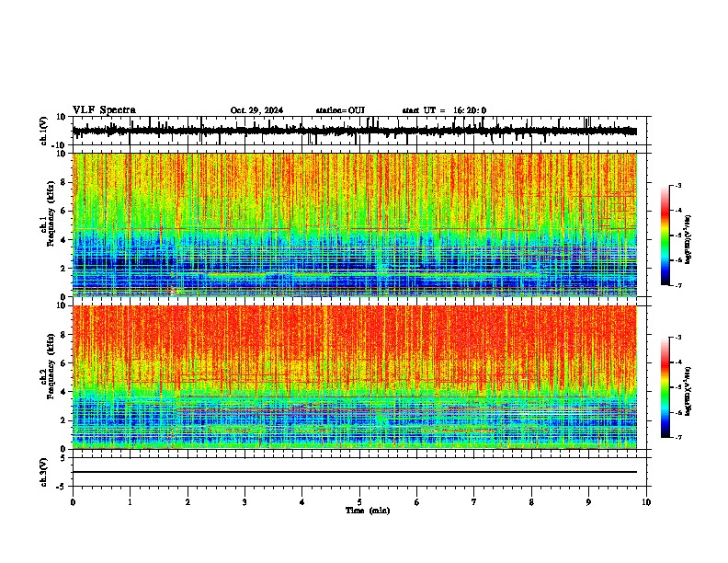Click the ch.1 color scale "log(PSD)" units label
728x563 pixels.
pos(688,240)
